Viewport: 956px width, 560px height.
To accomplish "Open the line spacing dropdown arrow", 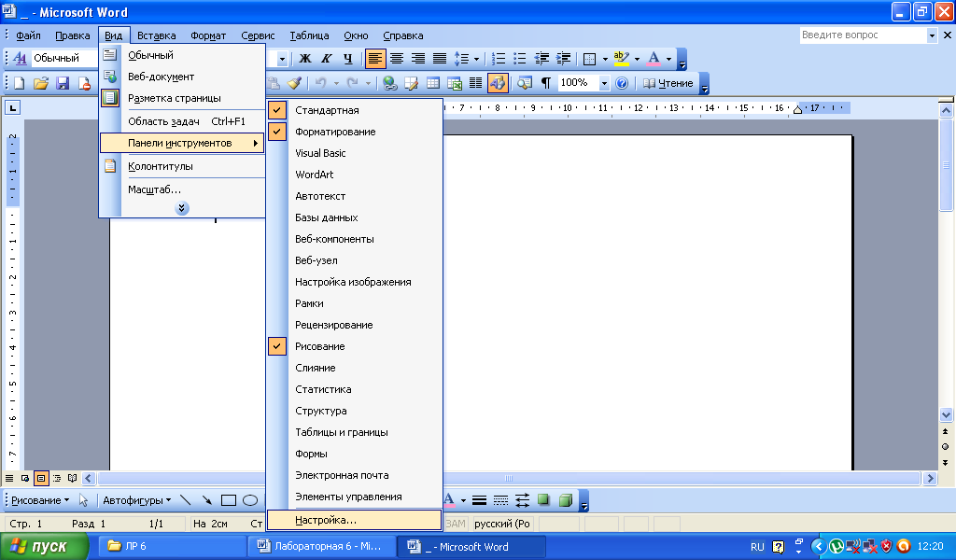I will pos(476,59).
